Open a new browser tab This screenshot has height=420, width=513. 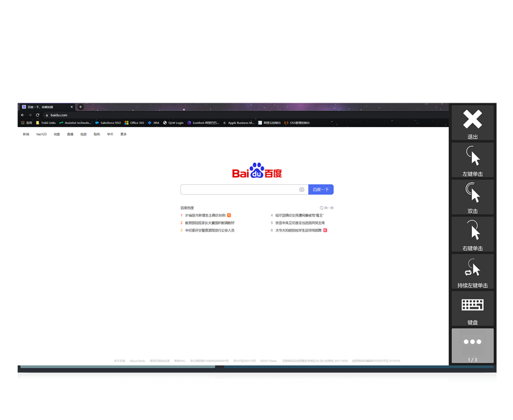80,107
